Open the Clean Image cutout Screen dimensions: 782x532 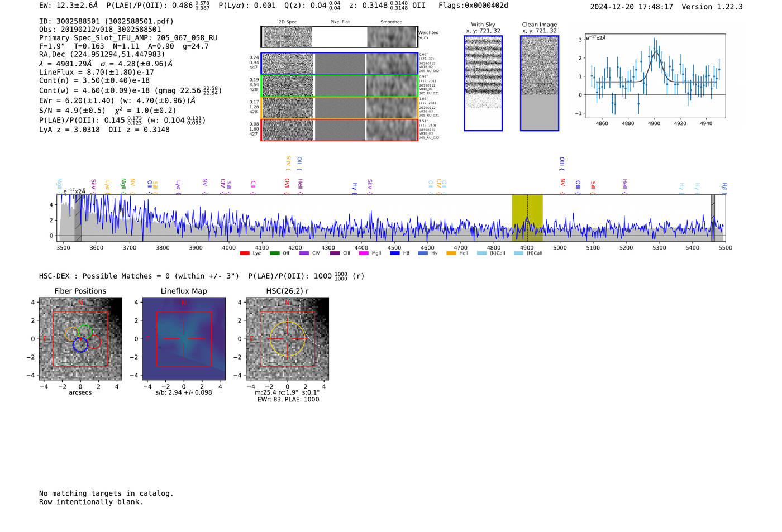pos(540,83)
